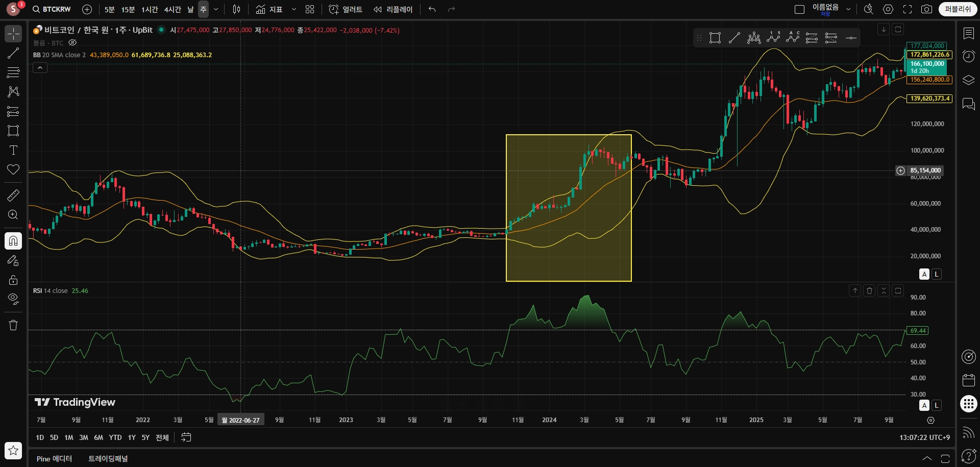Set the chart range to 1Y
Image resolution: width=980 pixels, height=467 pixels.
[x=132, y=437]
